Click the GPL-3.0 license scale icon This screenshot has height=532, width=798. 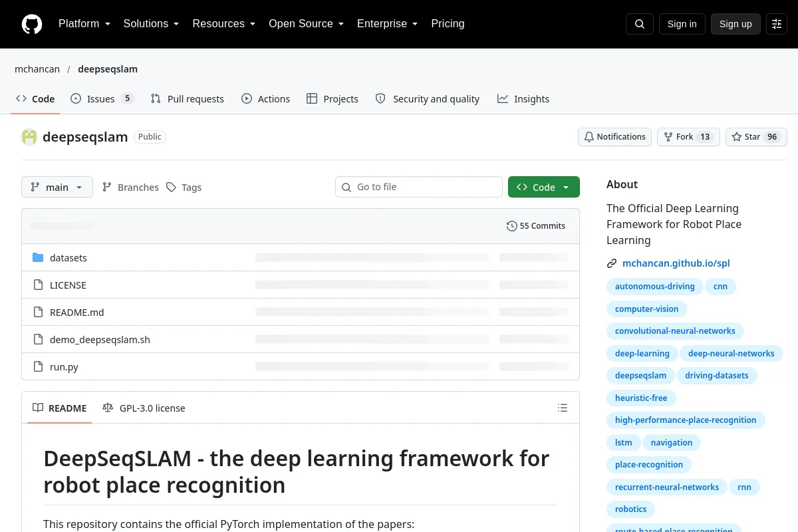click(x=108, y=408)
